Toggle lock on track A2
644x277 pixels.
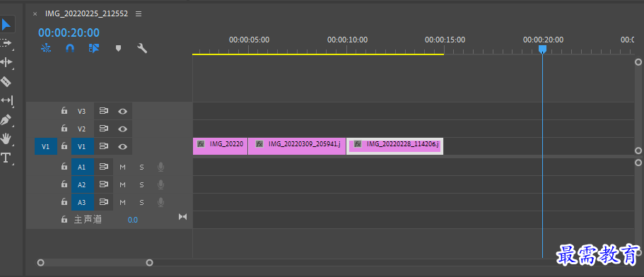64,184
